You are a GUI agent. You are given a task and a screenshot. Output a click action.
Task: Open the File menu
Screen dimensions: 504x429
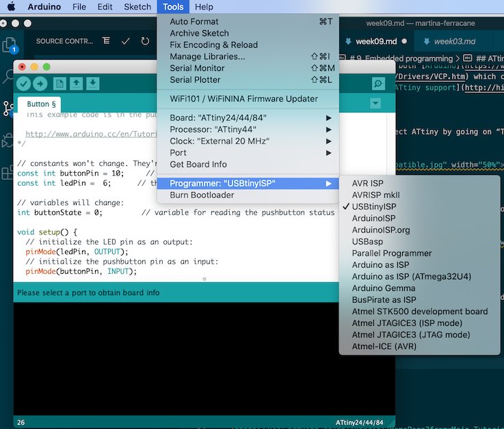click(79, 7)
